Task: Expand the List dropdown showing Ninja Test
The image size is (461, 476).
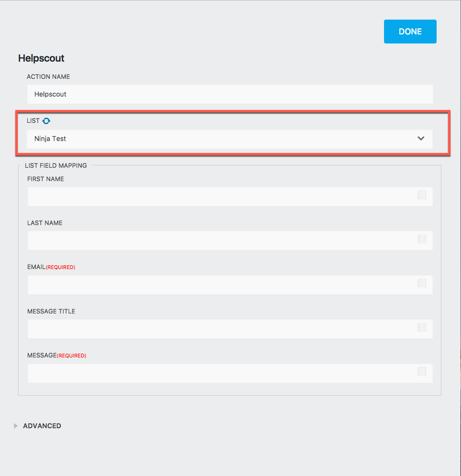Action: click(x=230, y=138)
